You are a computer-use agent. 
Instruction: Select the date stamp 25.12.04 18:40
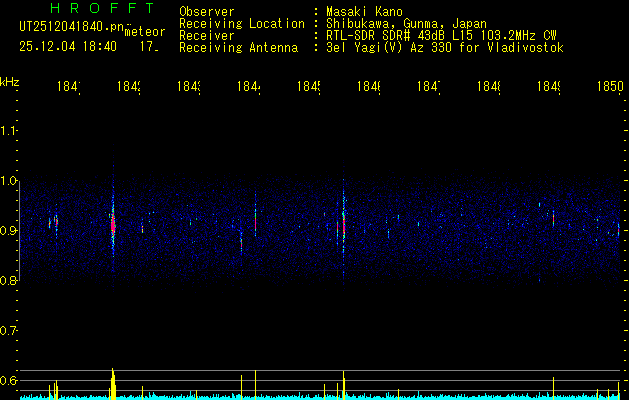tap(68, 47)
